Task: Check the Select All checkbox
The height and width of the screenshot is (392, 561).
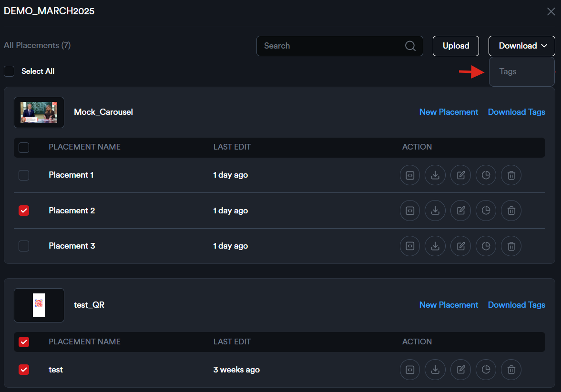Action: point(9,71)
